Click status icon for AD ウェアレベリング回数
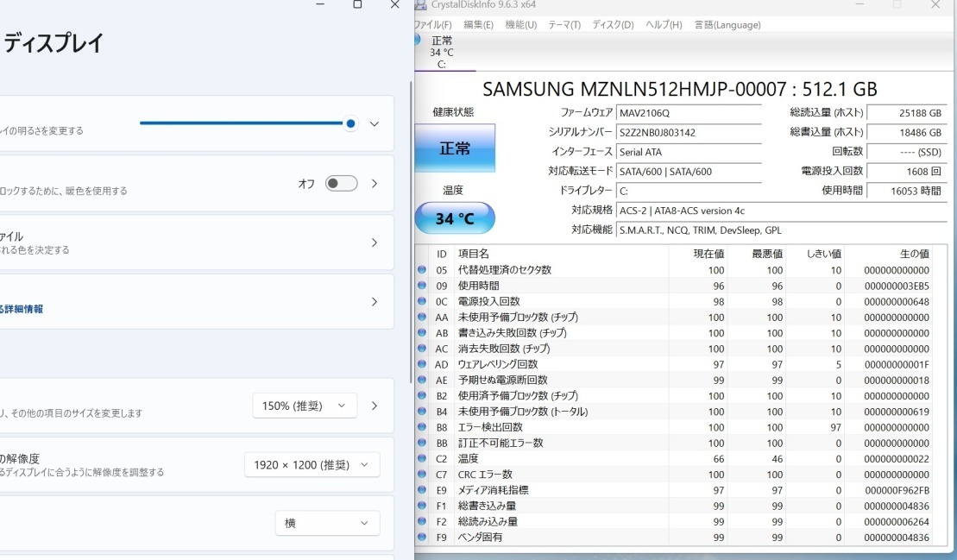The width and height of the screenshot is (957, 560). 421,364
